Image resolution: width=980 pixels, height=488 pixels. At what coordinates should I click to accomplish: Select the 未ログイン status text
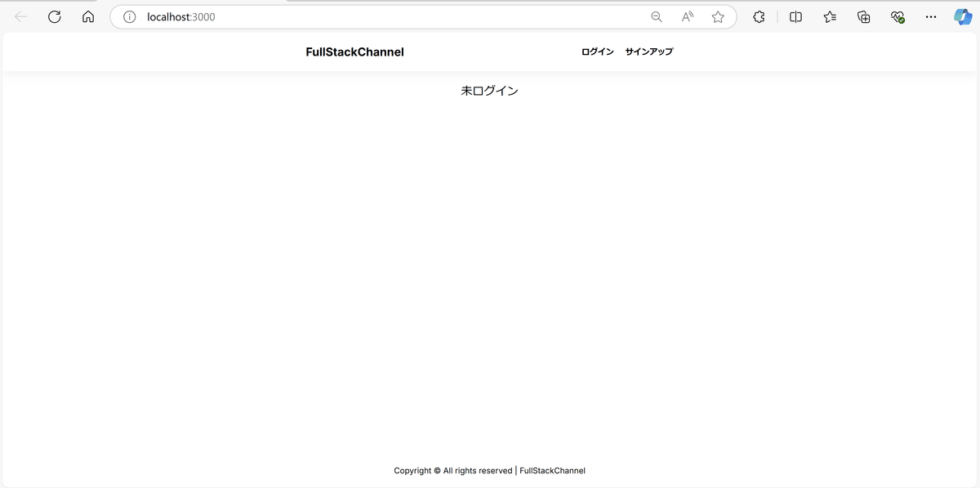489,91
